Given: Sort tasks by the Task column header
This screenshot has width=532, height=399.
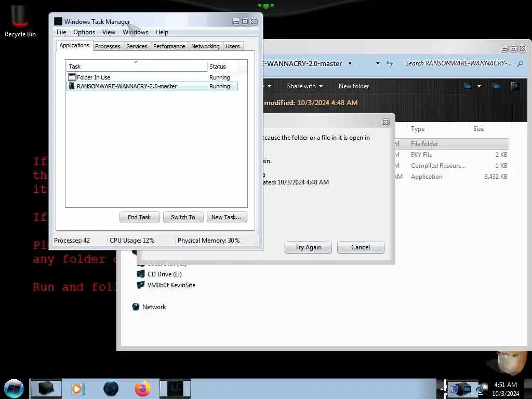Looking at the screenshot, I should pyautogui.click(x=137, y=66).
